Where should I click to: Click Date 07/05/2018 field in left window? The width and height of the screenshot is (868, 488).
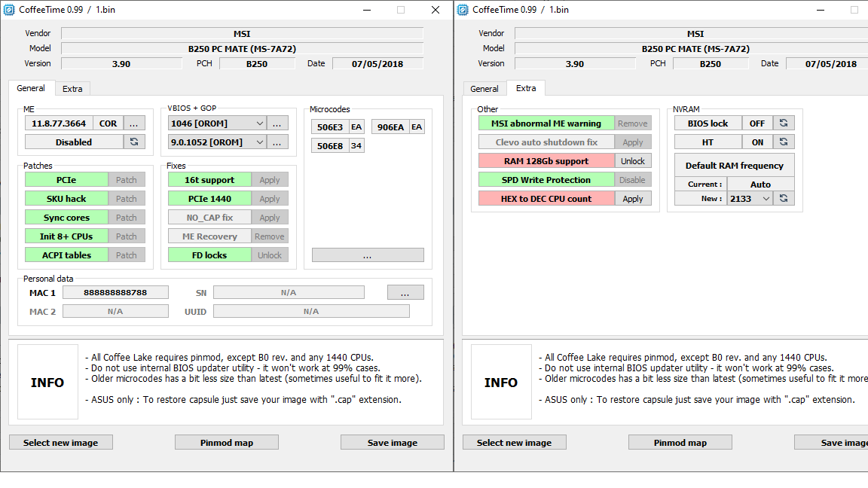pos(377,63)
